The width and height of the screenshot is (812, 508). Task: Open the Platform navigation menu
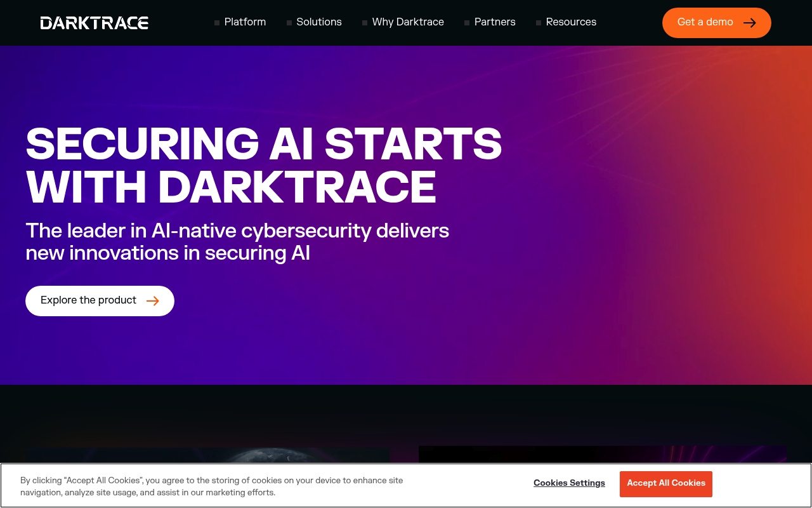coord(245,22)
